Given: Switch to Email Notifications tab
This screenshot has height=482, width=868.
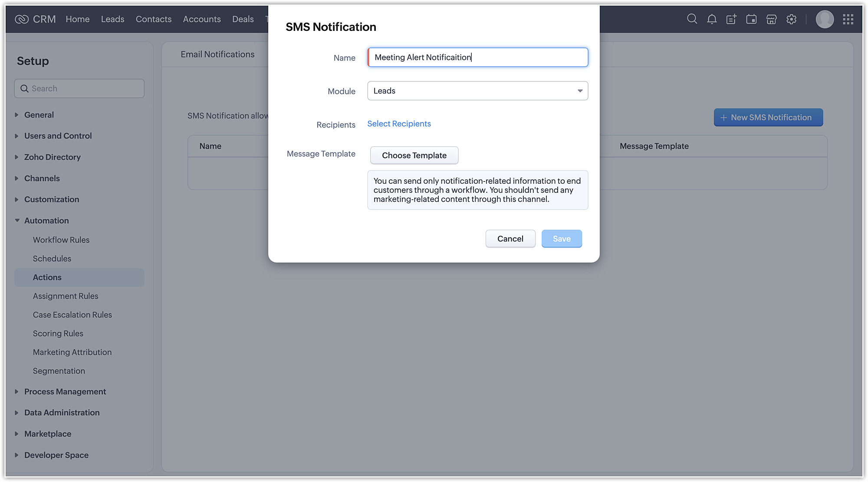Looking at the screenshot, I should point(217,54).
